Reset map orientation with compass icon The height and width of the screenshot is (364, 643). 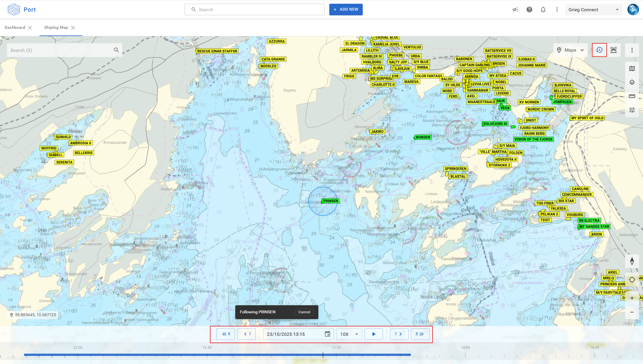click(632, 261)
